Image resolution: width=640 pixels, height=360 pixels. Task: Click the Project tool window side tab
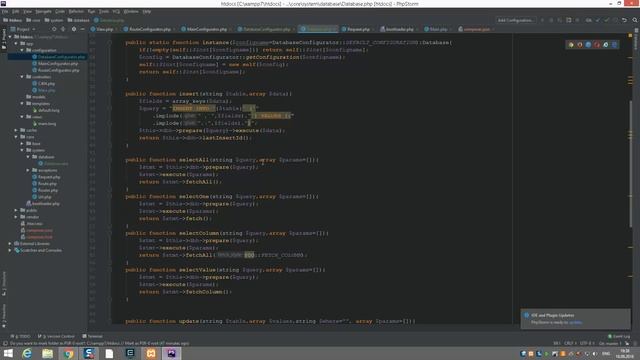[4, 39]
